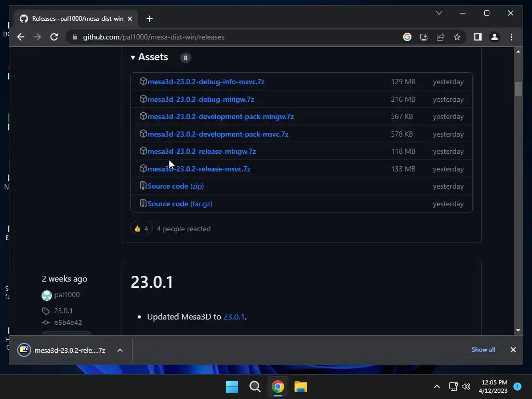Viewport: 532px width, 399px height.
Task: Reload the GitHub releases page
Action: [x=54, y=37]
